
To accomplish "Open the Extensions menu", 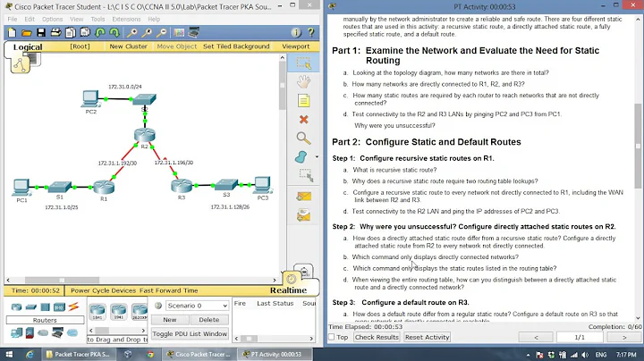I will [126, 19].
